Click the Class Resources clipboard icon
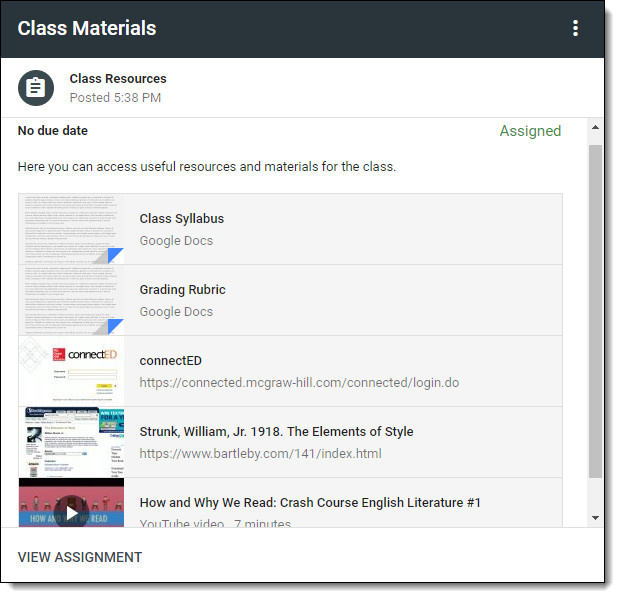The width and height of the screenshot is (620, 598). tap(36, 88)
